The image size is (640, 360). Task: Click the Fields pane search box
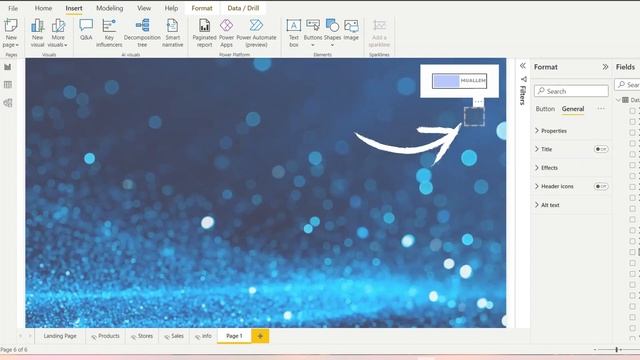pyautogui.click(x=628, y=84)
